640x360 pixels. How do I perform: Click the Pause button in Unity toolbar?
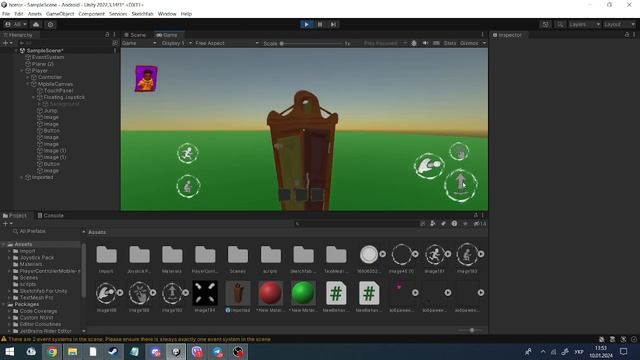320,24
